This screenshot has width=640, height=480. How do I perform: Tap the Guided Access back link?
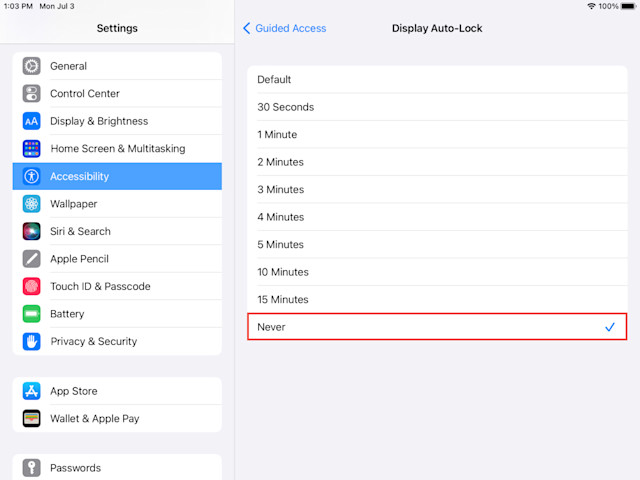pos(291,28)
